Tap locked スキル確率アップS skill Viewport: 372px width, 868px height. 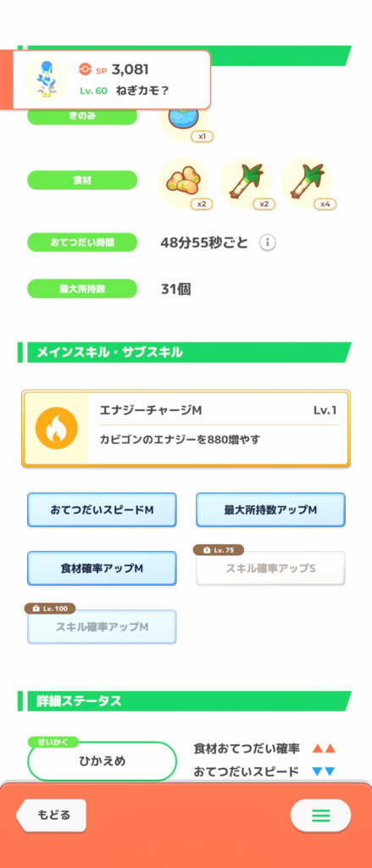click(270, 569)
